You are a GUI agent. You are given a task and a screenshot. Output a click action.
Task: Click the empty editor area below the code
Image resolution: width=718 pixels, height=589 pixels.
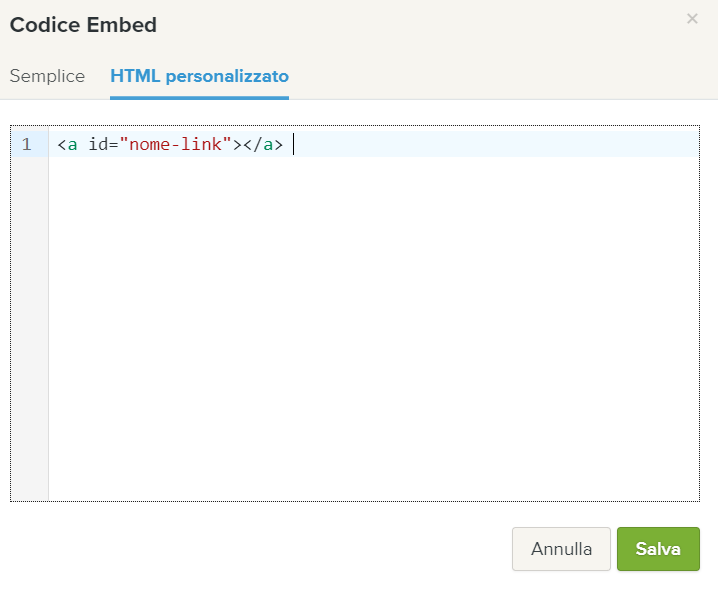374,328
